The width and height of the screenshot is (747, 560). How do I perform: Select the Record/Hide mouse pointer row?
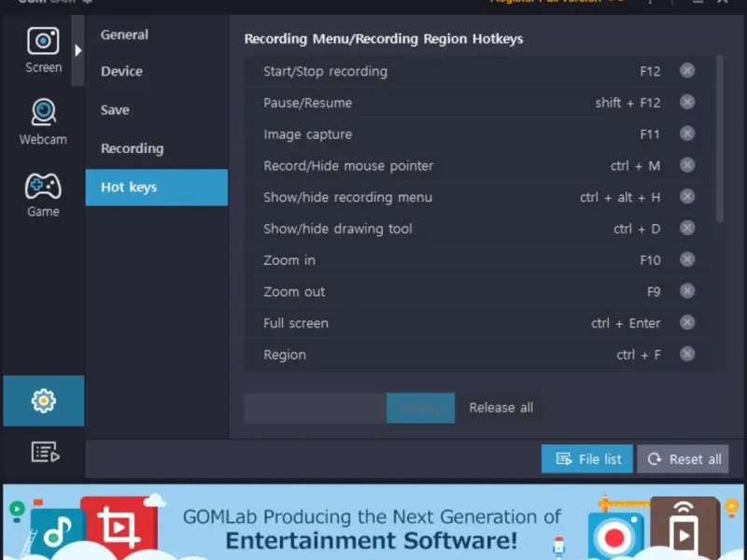coord(480,166)
